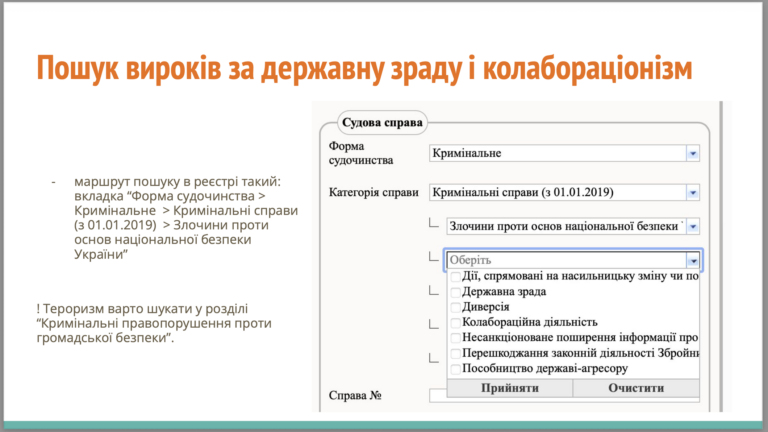Image resolution: width=768 pixels, height=432 pixels.
Task: Open the Форма судочинства dropdown arrow
Action: (693, 154)
